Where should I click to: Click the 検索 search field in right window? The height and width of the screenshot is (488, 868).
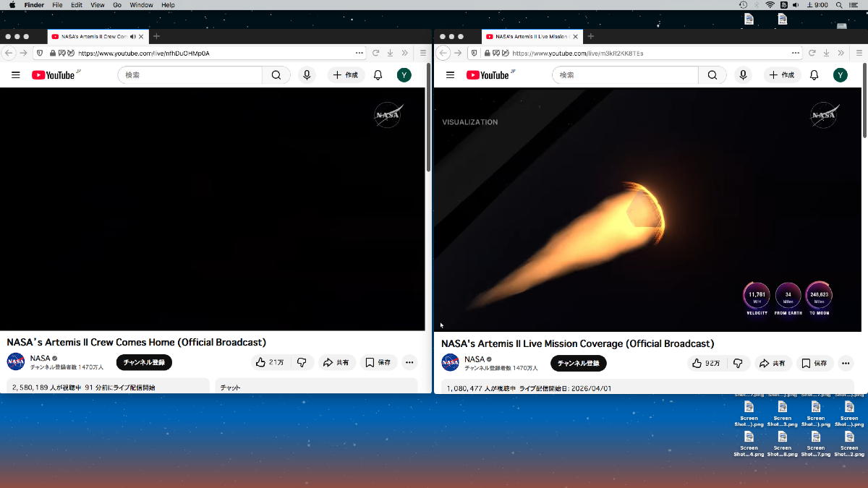pyautogui.click(x=626, y=75)
